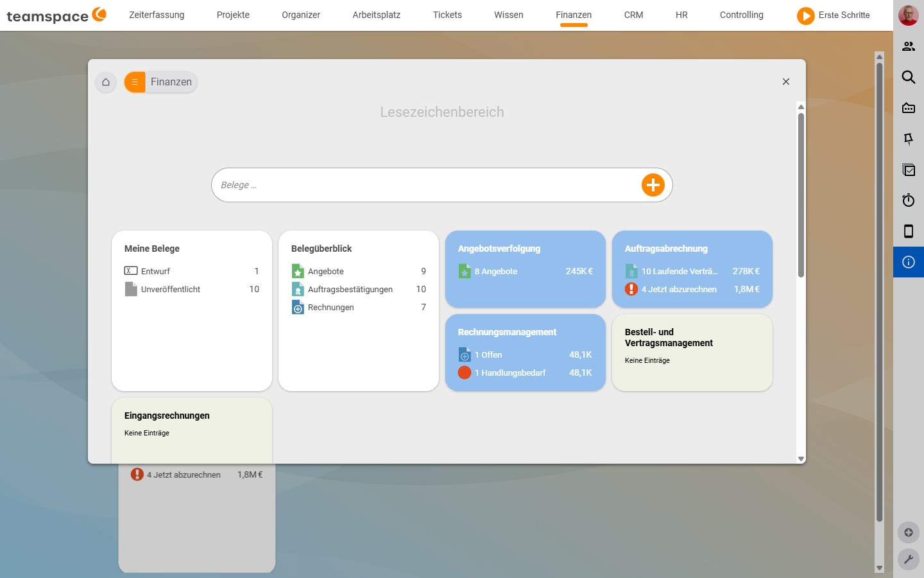Open the Erste Schritte link
Screen dimensions: 924x578
coord(844,15)
